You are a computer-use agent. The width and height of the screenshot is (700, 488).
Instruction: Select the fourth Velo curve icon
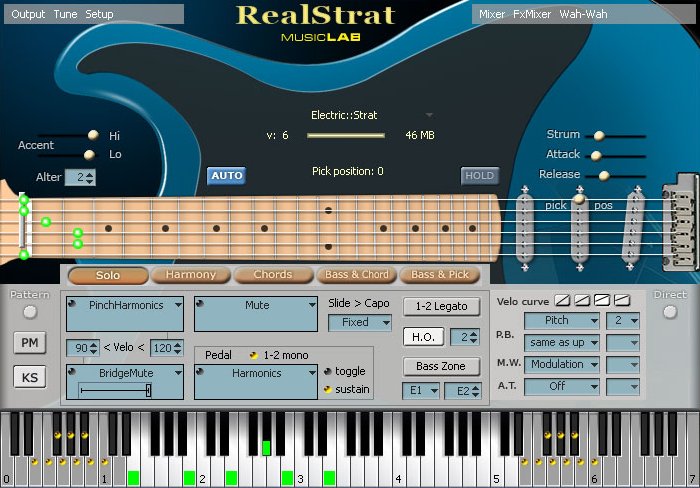pyautogui.click(x=621, y=300)
